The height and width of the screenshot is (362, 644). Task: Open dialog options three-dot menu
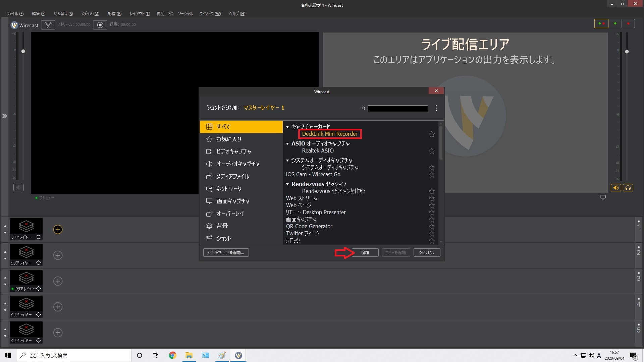tap(436, 108)
